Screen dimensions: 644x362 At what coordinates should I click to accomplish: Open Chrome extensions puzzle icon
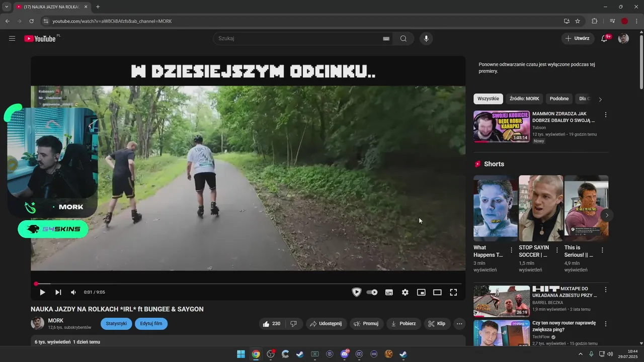(x=594, y=21)
